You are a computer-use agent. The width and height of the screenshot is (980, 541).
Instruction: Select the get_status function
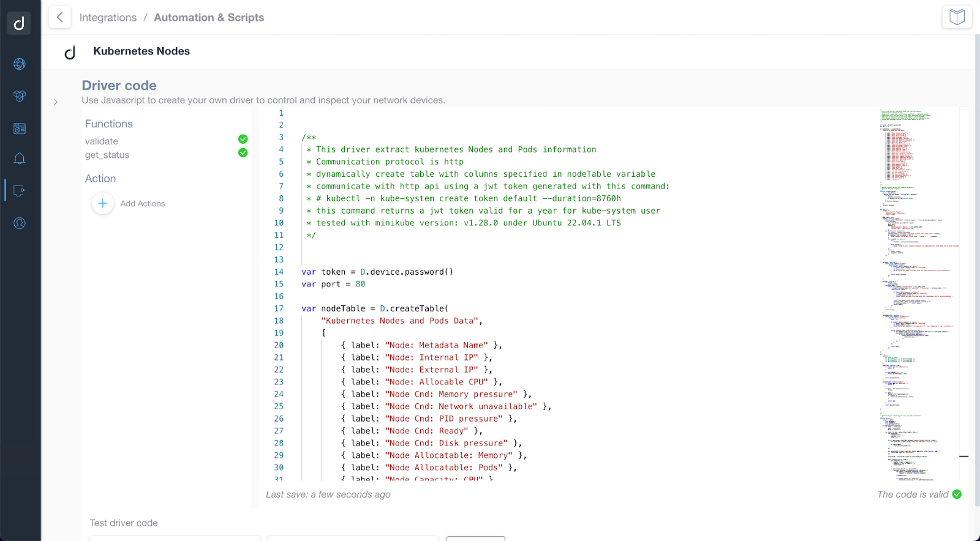(107, 155)
